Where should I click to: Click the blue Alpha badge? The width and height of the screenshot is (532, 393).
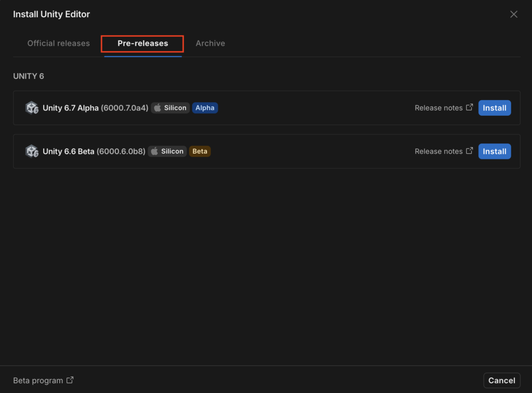coord(205,108)
